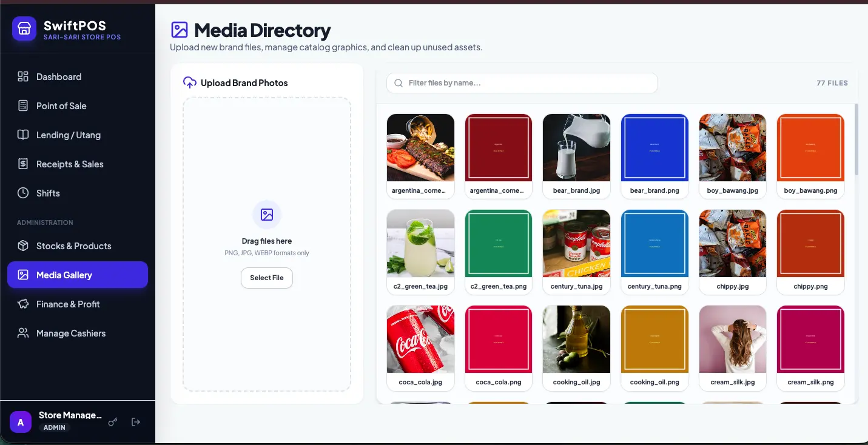Click the gallery's vertical scrollbar
The image size is (868, 445).
point(856,139)
